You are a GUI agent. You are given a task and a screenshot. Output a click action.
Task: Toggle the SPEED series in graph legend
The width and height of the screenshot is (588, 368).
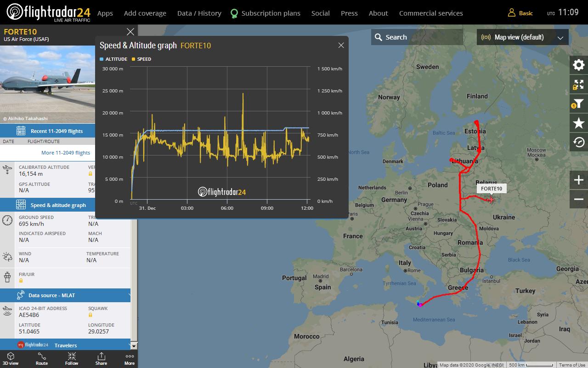[x=141, y=59]
